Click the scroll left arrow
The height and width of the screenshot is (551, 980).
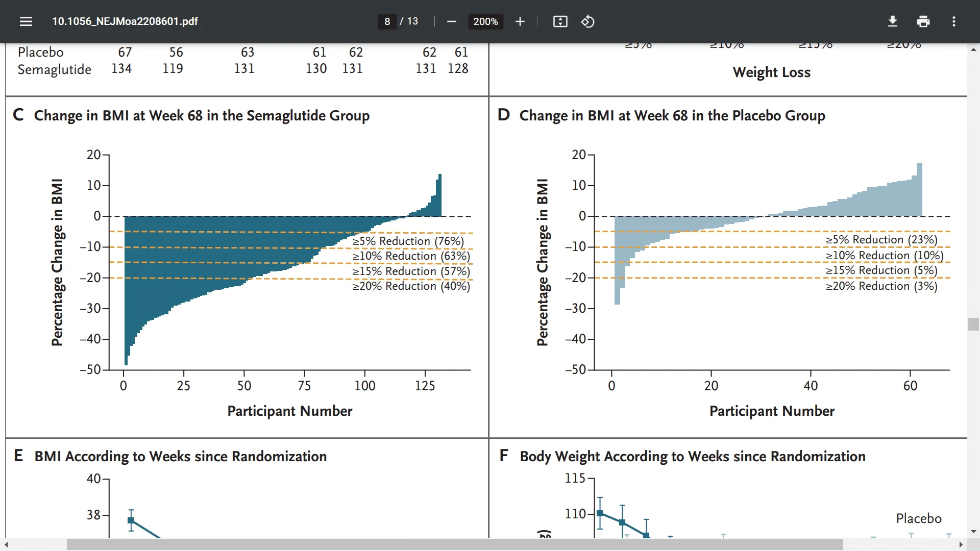(x=6, y=545)
